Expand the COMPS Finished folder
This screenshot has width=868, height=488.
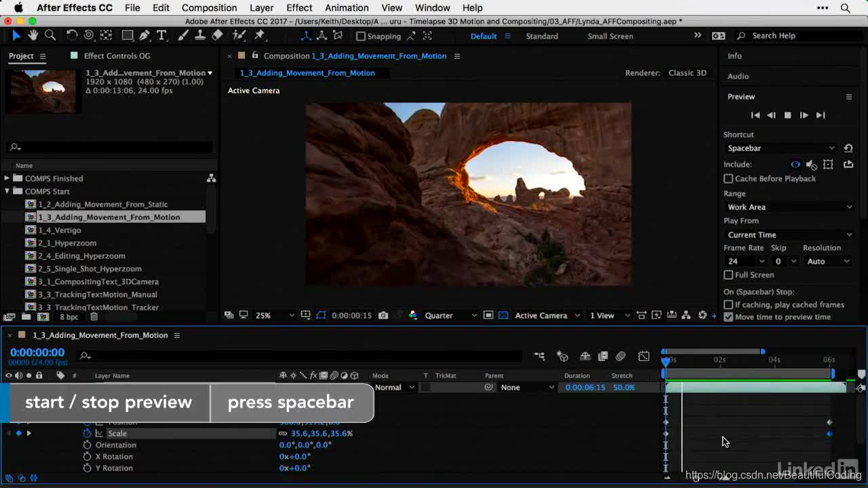tap(7, 178)
